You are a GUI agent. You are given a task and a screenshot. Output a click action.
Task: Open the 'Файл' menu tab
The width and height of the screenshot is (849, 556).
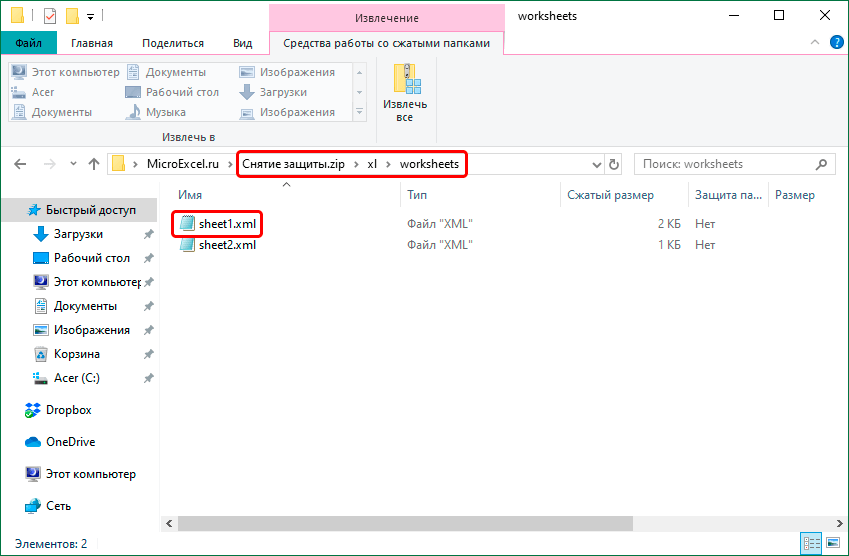[29, 43]
